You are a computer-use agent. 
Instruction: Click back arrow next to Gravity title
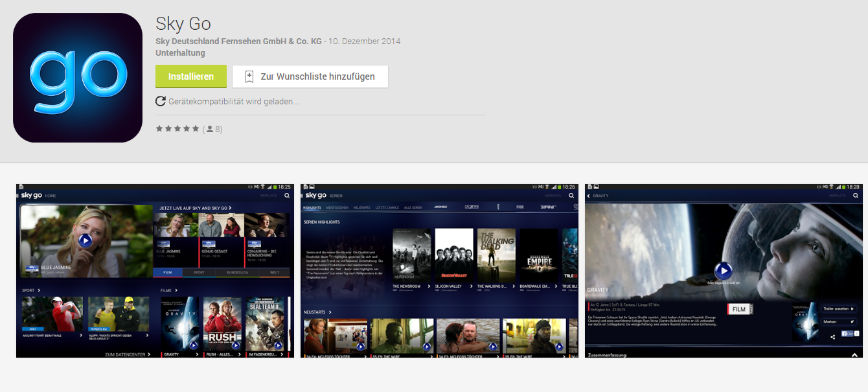[x=589, y=195]
